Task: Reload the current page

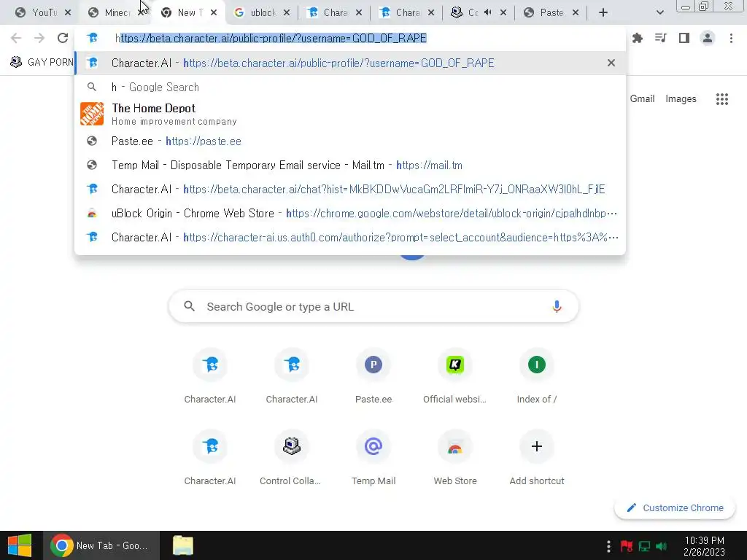Action: [x=63, y=38]
